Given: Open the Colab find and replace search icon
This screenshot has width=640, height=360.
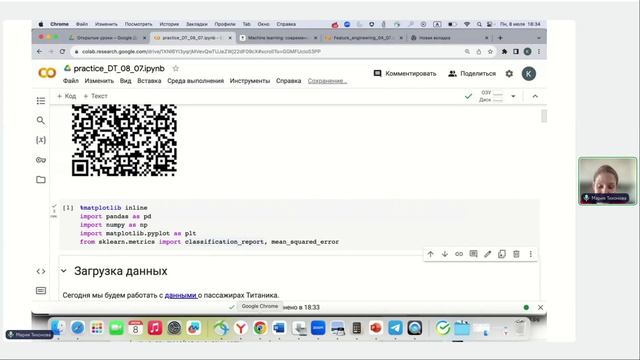Looking at the screenshot, I should (x=41, y=120).
